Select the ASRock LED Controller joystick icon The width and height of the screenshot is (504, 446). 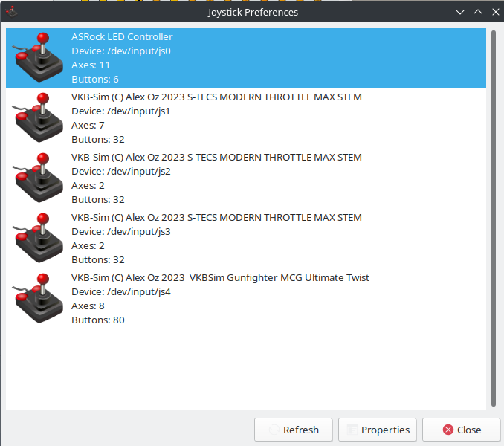[36, 57]
